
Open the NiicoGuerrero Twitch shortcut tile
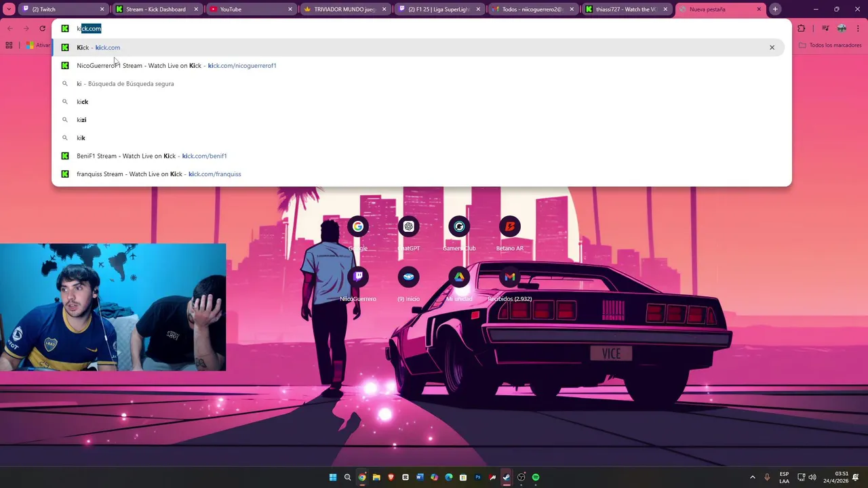(x=358, y=284)
